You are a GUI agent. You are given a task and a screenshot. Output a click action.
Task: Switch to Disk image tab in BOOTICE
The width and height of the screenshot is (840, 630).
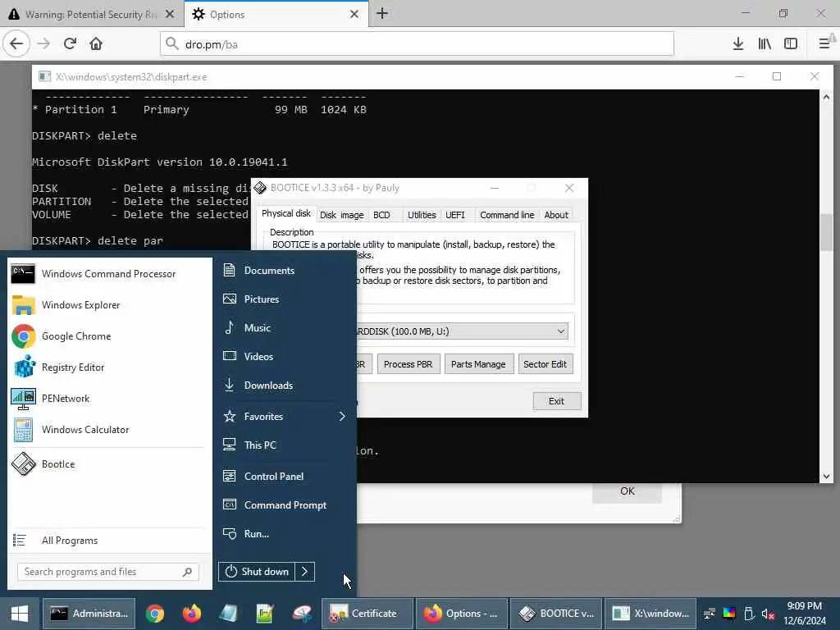click(x=342, y=215)
